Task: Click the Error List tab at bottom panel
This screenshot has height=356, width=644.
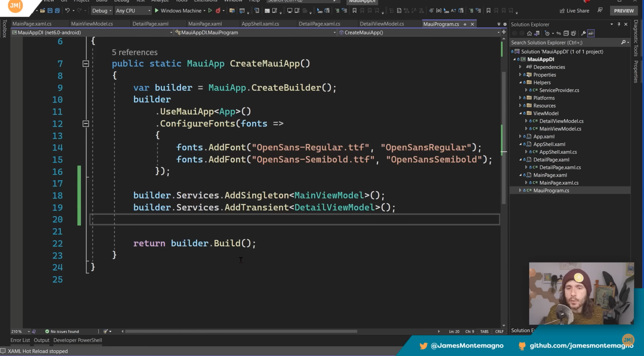Action: pos(20,340)
